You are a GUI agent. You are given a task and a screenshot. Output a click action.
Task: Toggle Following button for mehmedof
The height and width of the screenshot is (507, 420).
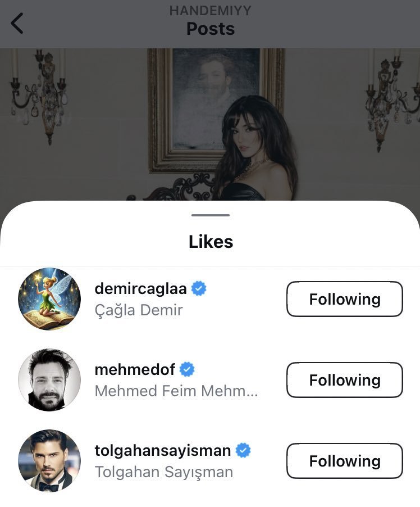[x=344, y=380]
